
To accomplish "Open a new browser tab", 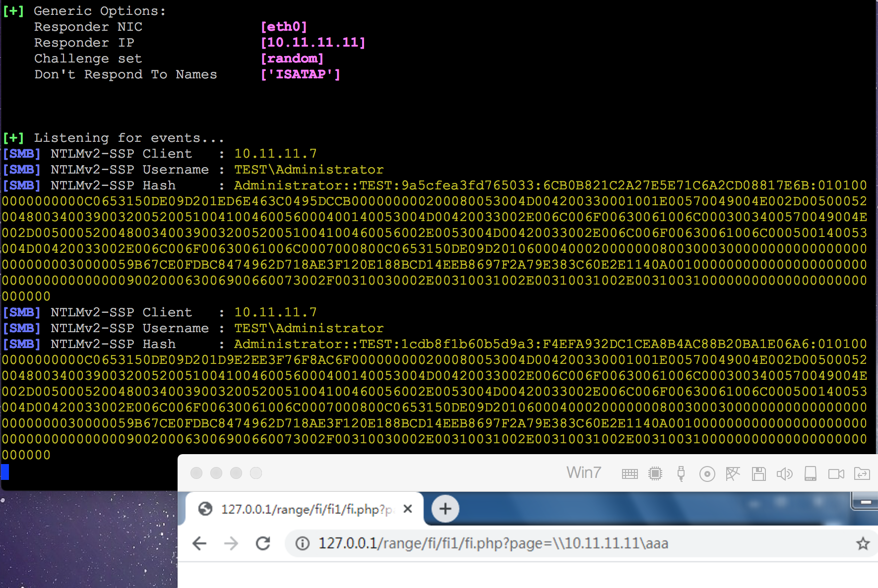I will (x=445, y=509).
